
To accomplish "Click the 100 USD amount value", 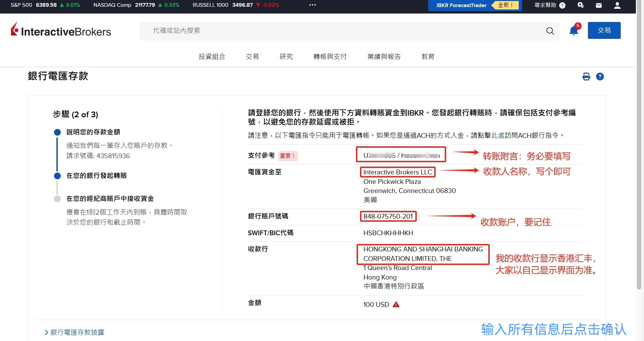I will pyautogui.click(x=376, y=305).
